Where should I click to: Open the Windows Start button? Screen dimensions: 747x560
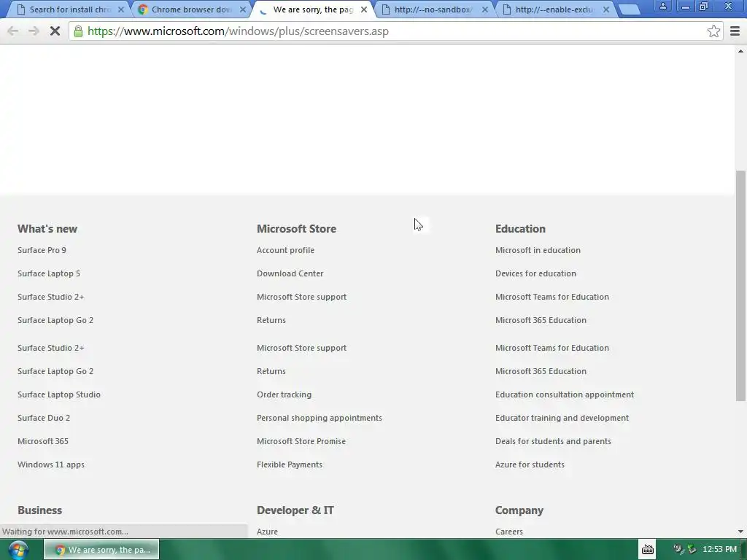18,550
